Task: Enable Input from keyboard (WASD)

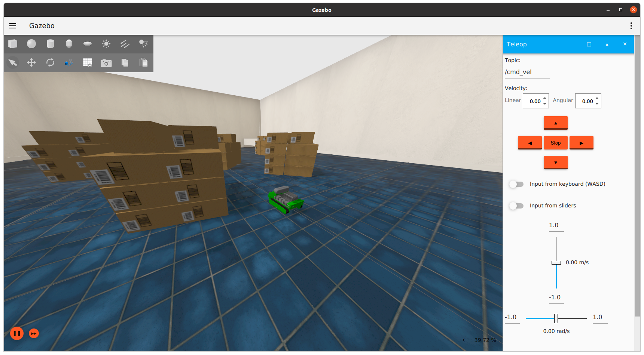Action: (x=516, y=184)
